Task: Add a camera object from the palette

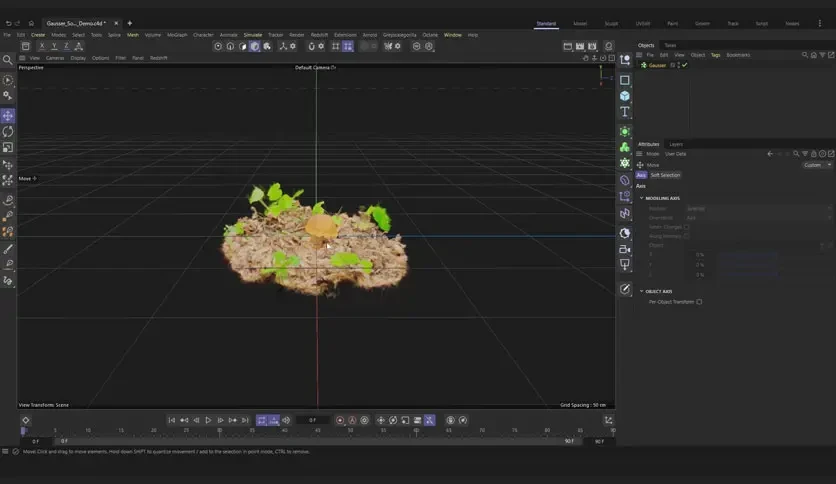Action: [x=625, y=249]
